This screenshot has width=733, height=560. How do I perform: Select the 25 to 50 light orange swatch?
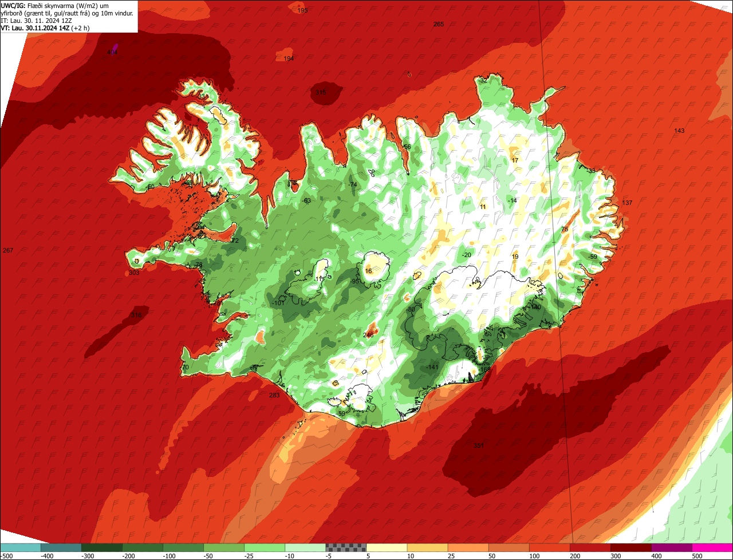pyautogui.click(x=468, y=547)
